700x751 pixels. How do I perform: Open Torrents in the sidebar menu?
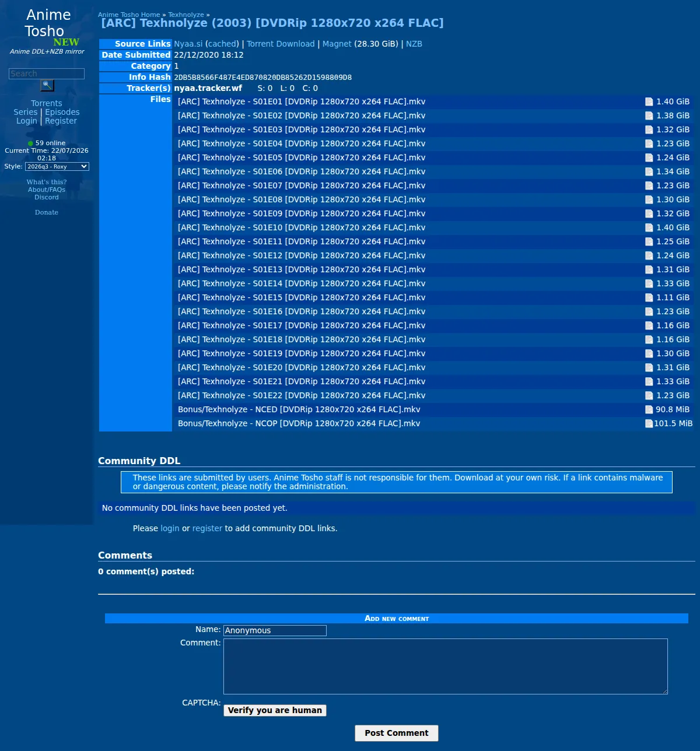click(x=47, y=103)
